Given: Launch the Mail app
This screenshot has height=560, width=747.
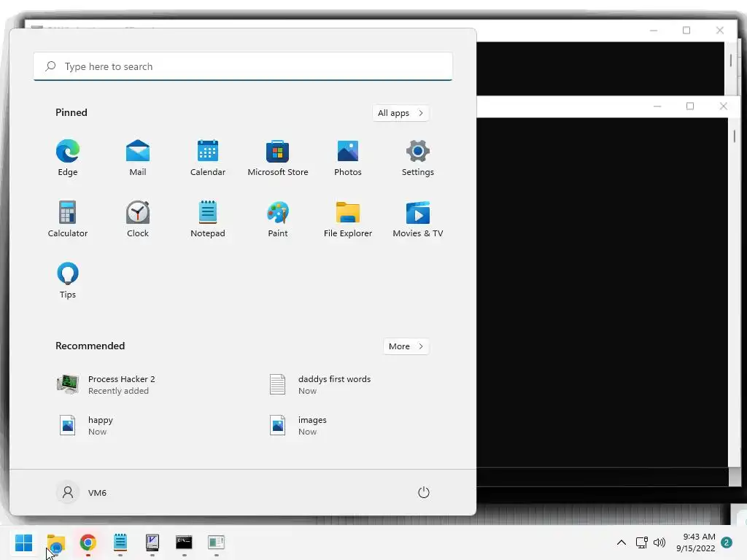Looking at the screenshot, I should pyautogui.click(x=138, y=157).
